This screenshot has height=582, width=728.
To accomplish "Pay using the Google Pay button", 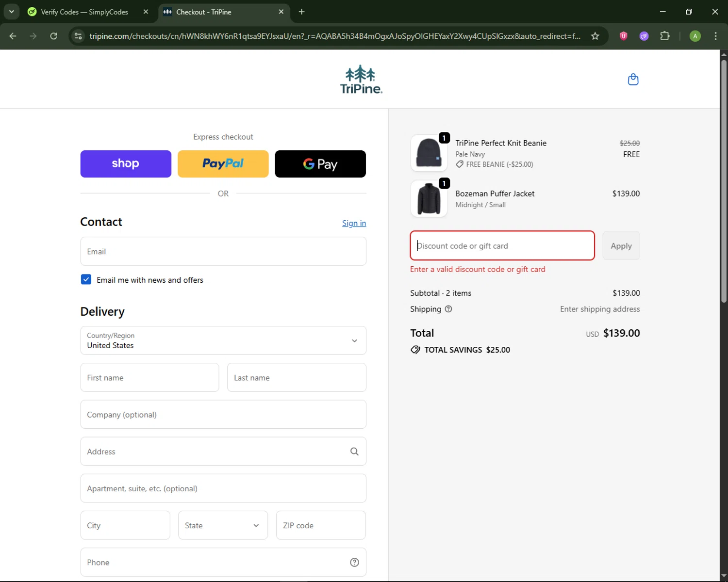I will tap(320, 164).
